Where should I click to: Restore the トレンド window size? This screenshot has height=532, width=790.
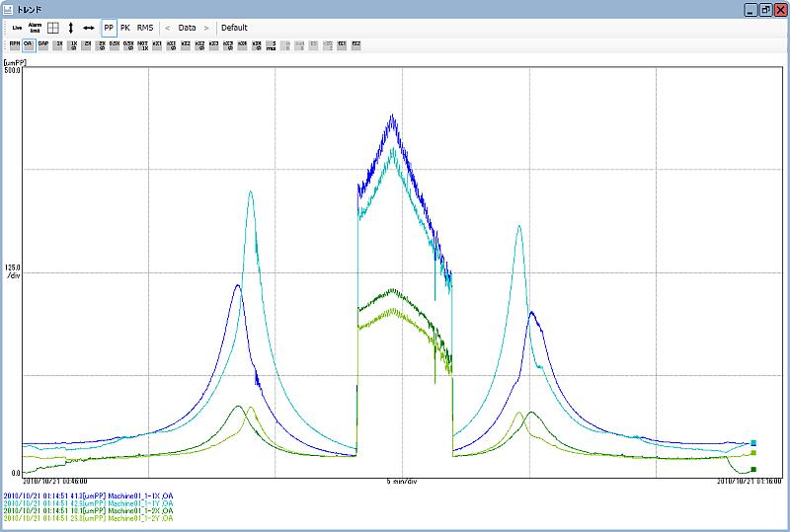(765, 10)
